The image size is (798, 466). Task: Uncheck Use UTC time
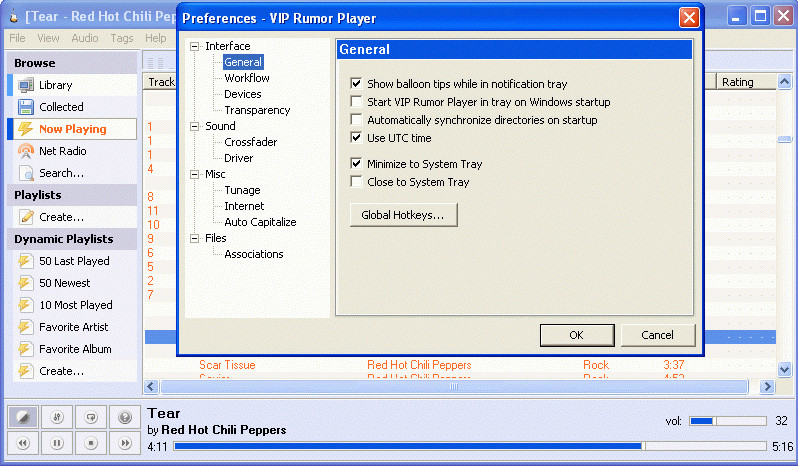356,137
